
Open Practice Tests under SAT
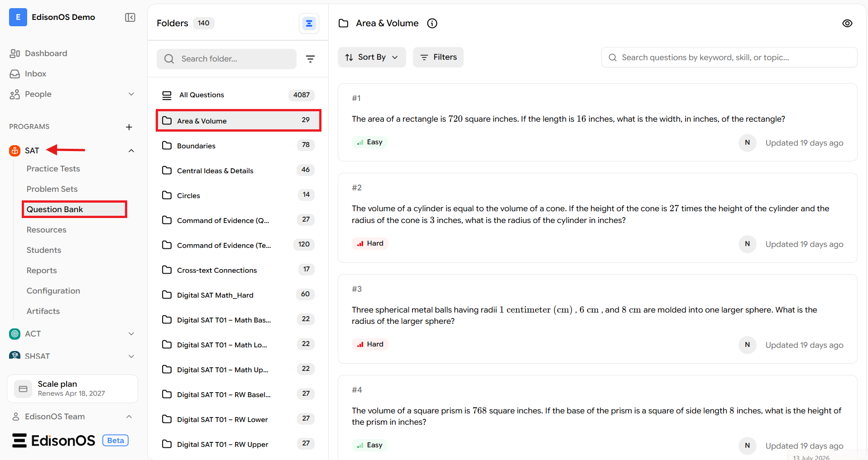53,169
